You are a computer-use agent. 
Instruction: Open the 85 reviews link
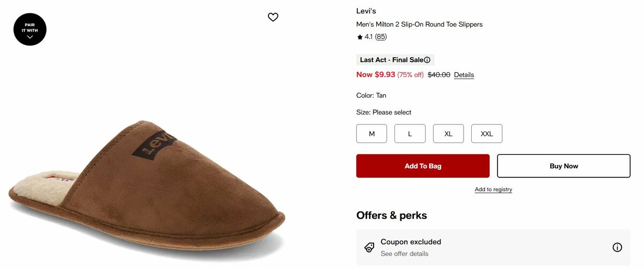(x=380, y=37)
